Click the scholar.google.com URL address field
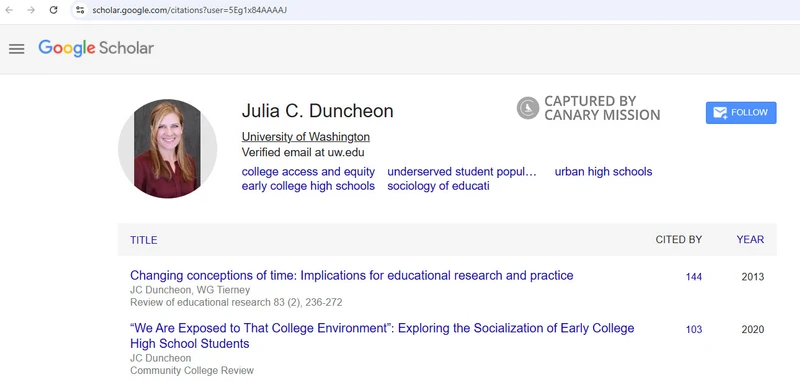This screenshot has height=382, width=800. [189, 10]
